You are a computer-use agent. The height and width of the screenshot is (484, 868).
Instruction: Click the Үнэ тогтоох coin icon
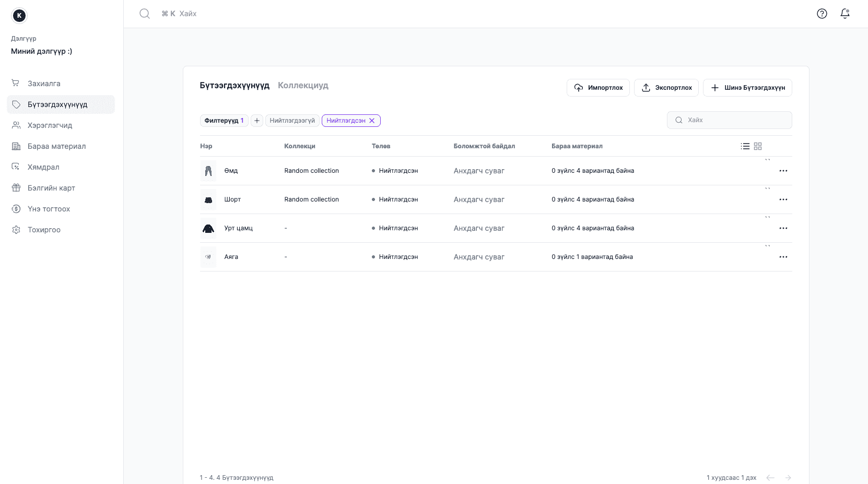click(16, 209)
